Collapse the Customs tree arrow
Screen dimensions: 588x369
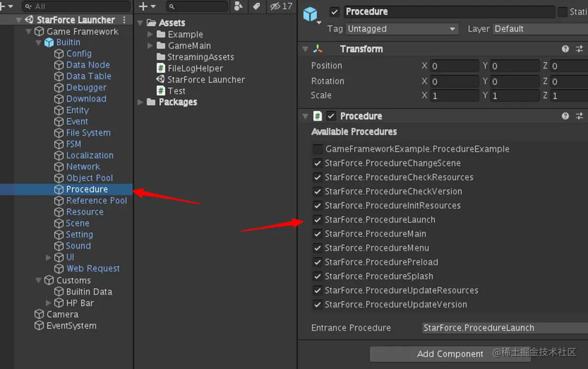tap(38, 280)
